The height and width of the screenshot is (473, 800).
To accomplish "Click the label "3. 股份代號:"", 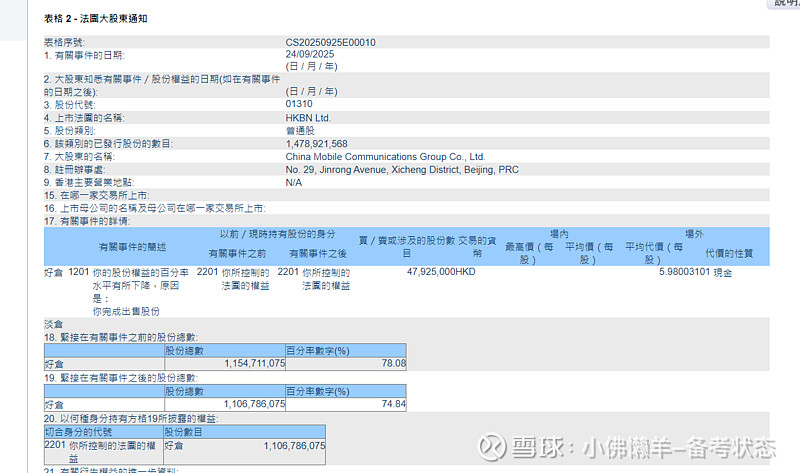I will click(69, 105).
